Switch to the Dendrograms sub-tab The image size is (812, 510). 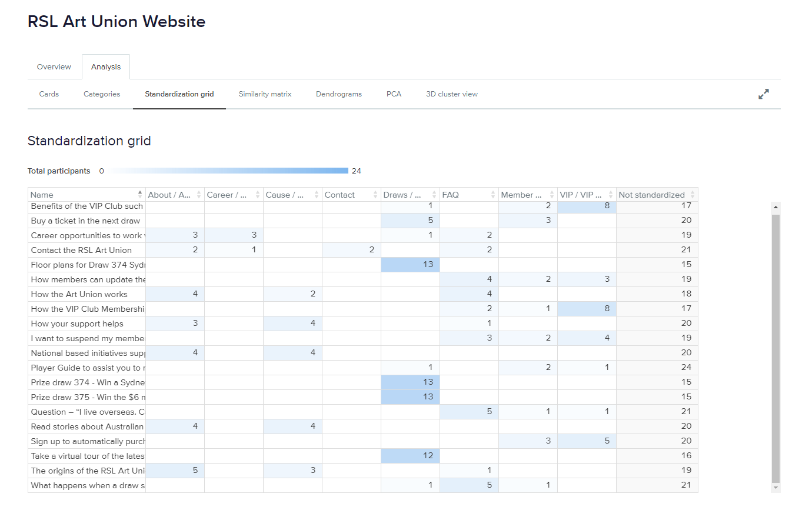click(339, 94)
